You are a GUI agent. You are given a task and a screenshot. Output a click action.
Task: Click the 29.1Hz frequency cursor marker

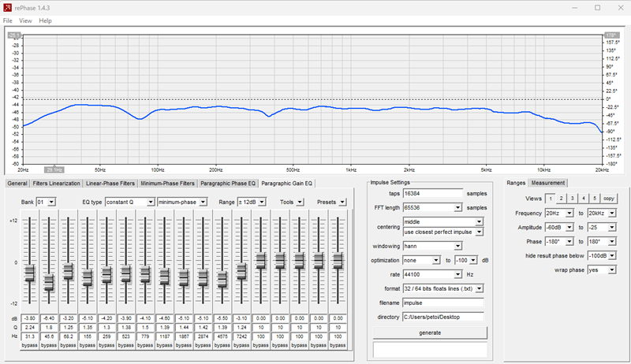54,170
